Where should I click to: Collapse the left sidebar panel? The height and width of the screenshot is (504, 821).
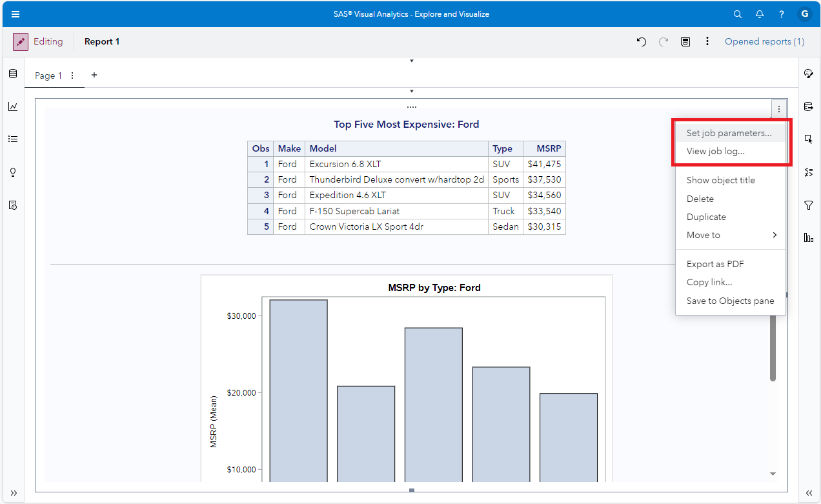13,493
